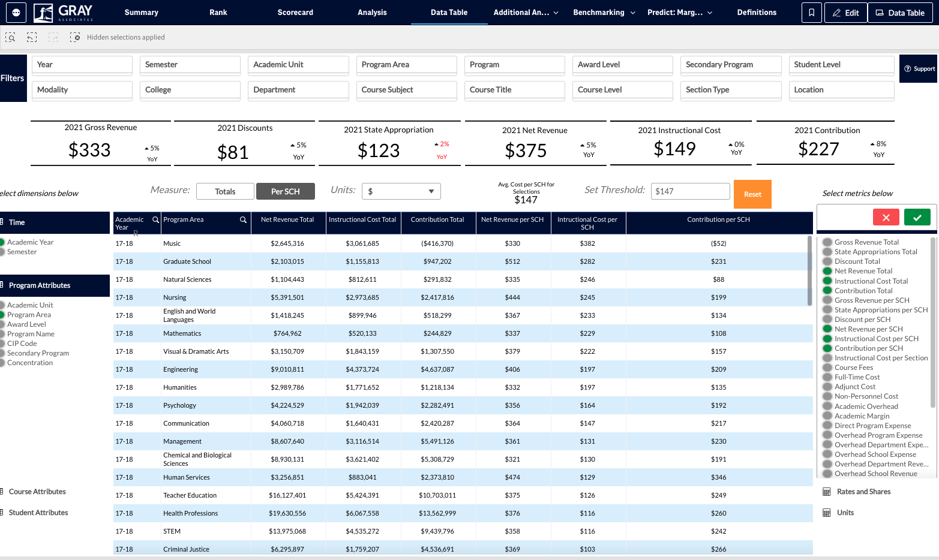Click the Edit button
The image size is (939, 560).
tap(845, 13)
